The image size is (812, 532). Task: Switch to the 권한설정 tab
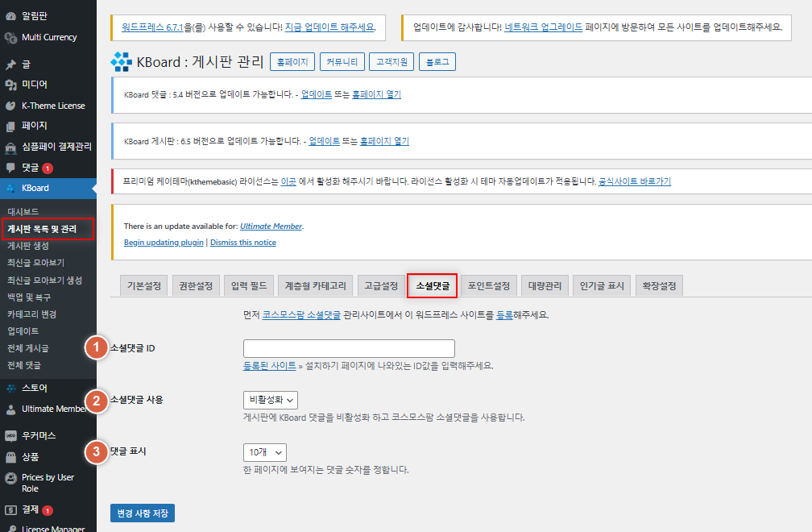pyautogui.click(x=196, y=286)
